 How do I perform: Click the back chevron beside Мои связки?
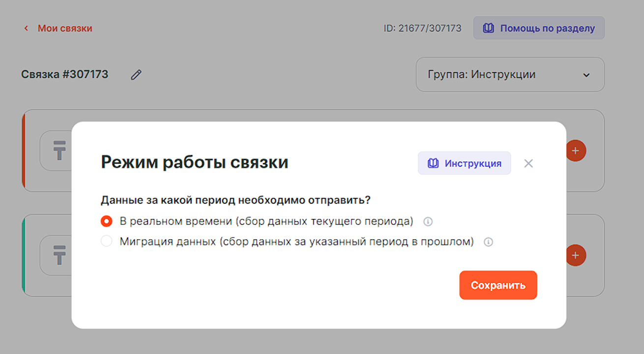click(27, 28)
